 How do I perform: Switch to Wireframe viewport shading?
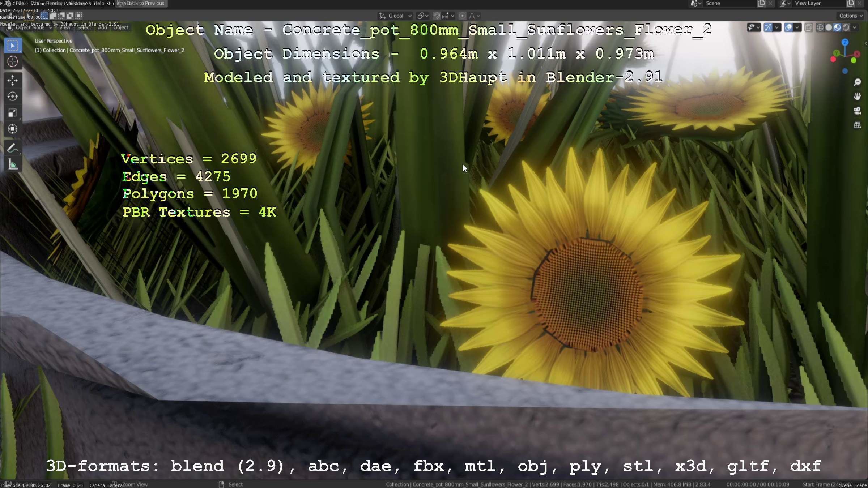[x=820, y=27]
